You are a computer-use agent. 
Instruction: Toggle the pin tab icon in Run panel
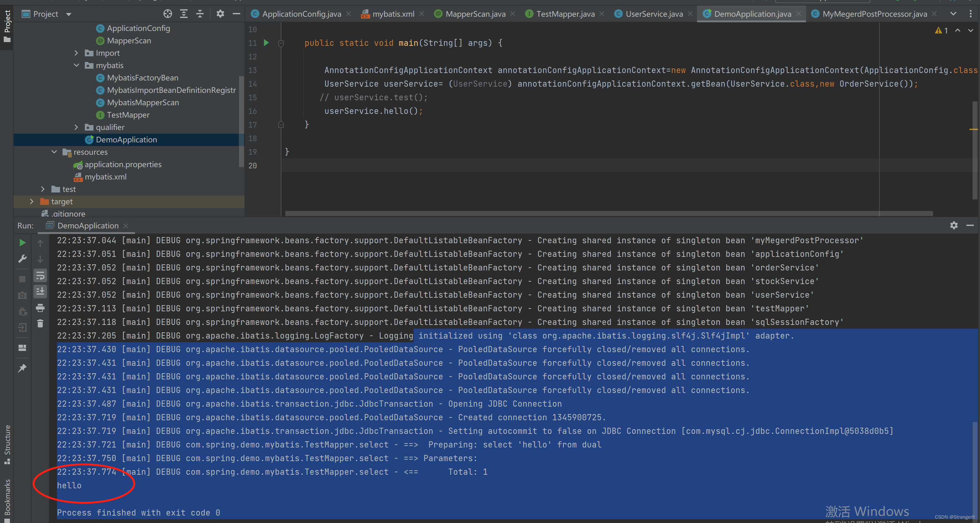(23, 368)
